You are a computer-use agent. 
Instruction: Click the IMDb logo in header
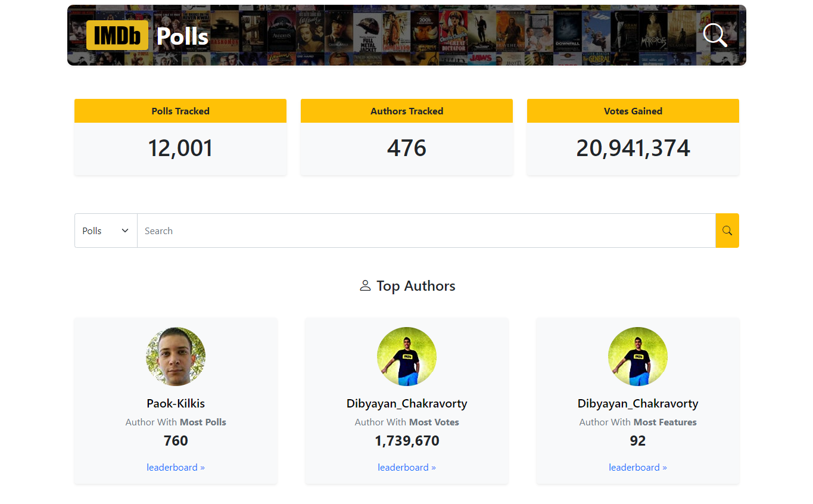[117, 35]
